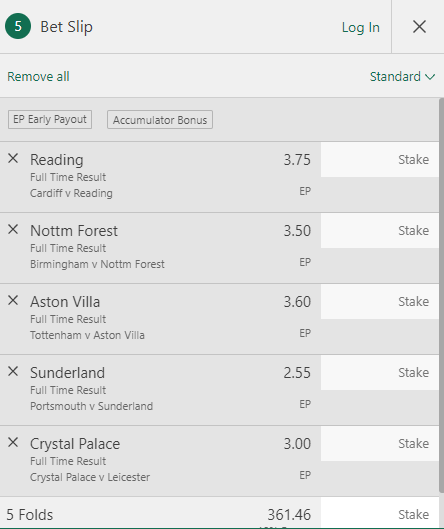Image resolution: width=444 pixels, height=529 pixels.
Task: Focus the Sunderland stake input
Action: pyautogui.click(x=380, y=373)
